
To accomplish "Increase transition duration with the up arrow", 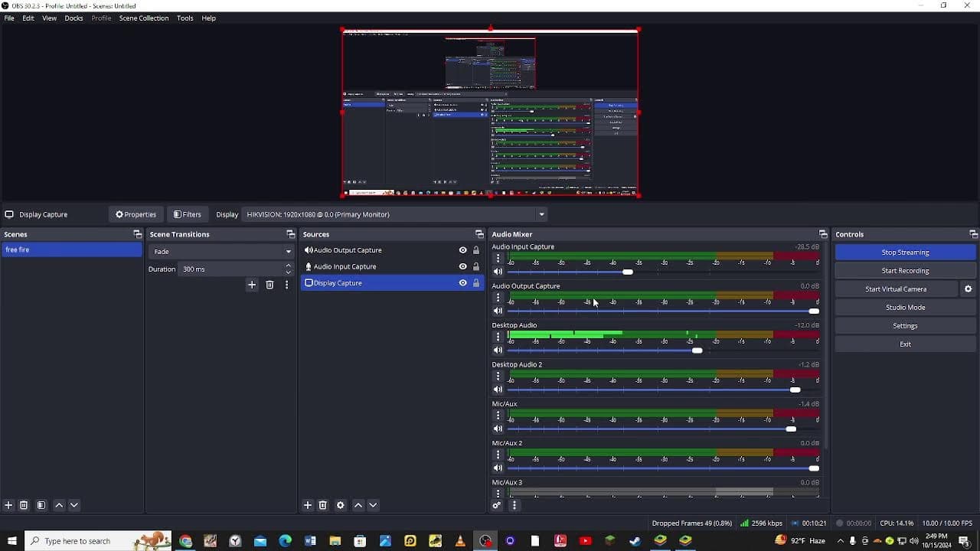I will (x=289, y=266).
